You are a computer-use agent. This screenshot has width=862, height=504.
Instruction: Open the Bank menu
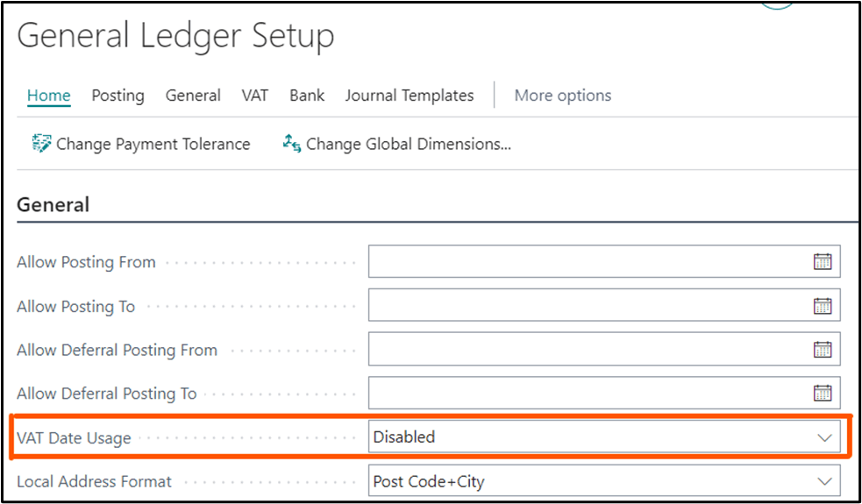(307, 96)
